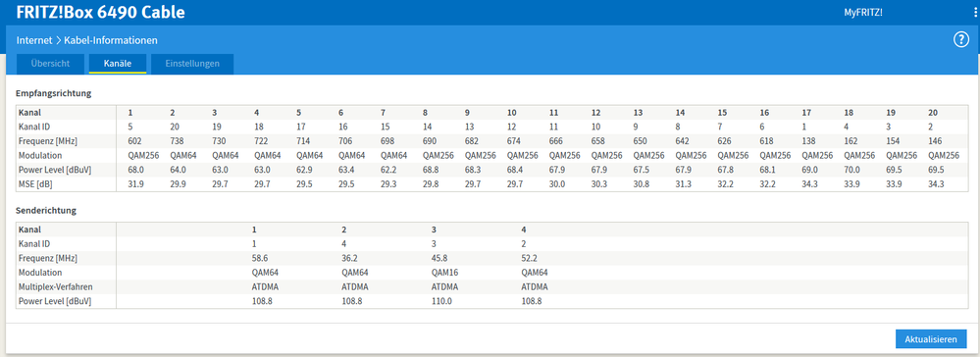Click frequency value 690
Viewport: 980px width, 357px height.
(430, 140)
